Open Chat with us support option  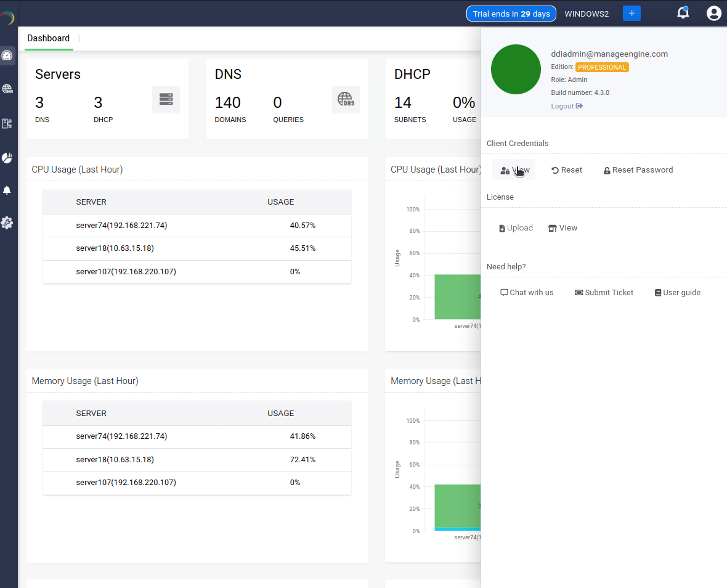click(x=527, y=292)
